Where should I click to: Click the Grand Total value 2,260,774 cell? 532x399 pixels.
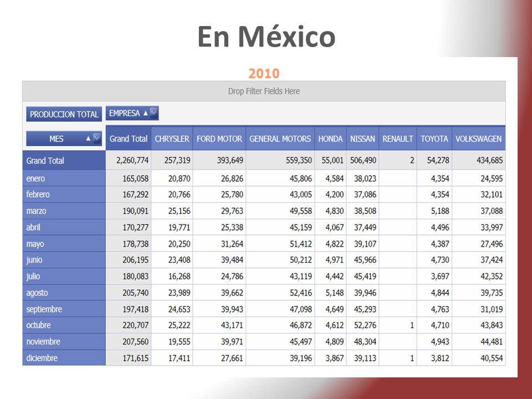(129, 160)
